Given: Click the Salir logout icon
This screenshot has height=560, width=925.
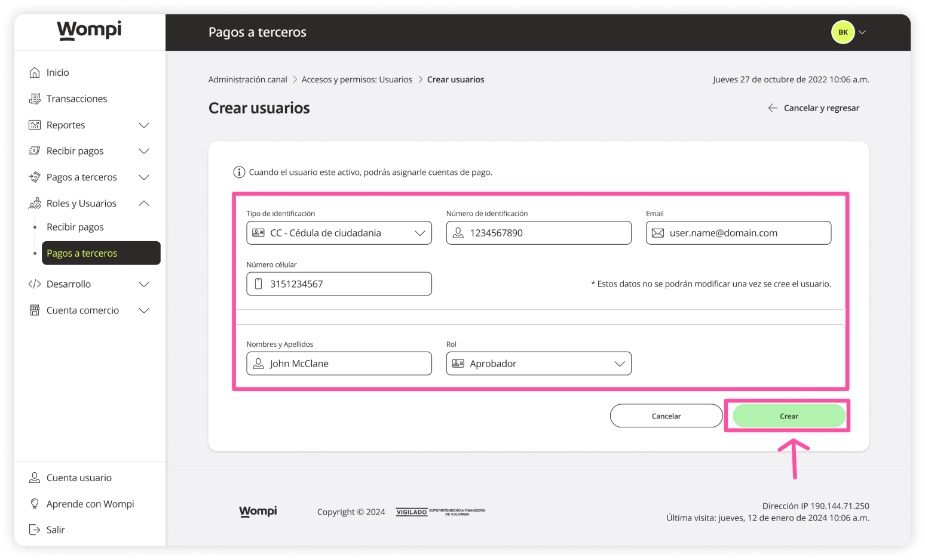Looking at the screenshot, I should (35, 529).
